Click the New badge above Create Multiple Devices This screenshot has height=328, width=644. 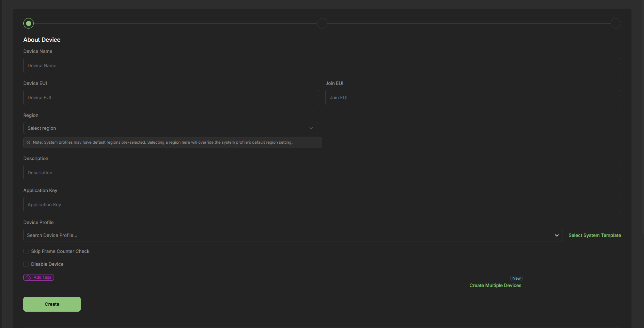pos(516,278)
